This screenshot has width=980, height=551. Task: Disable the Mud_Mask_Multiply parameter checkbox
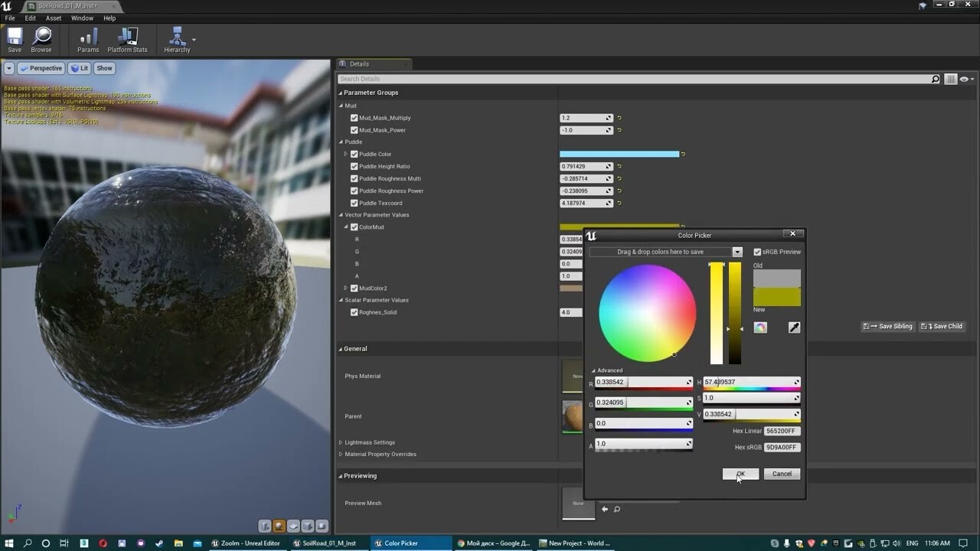coord(354,119)
